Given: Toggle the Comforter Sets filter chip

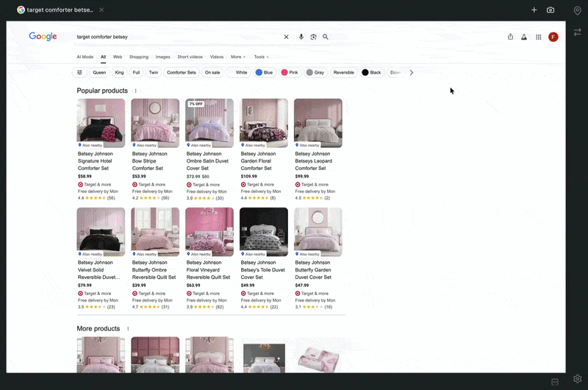Looking at the screenshot, I should pos(182,72).
